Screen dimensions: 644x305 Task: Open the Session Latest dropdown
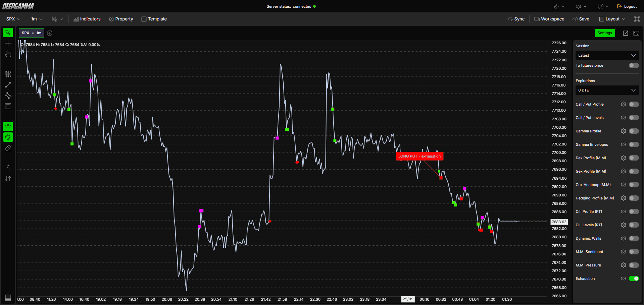[607, 55]
